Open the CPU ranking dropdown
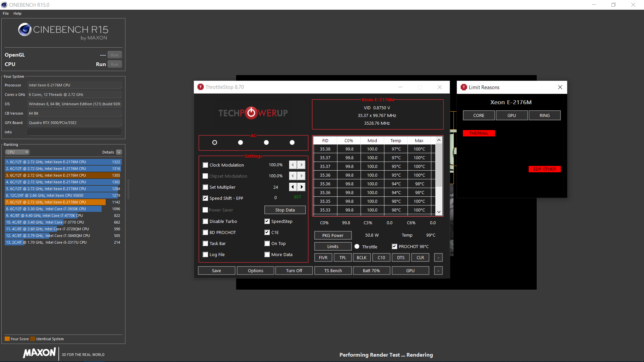Viewport: 644px width, 362px height. 17,152
